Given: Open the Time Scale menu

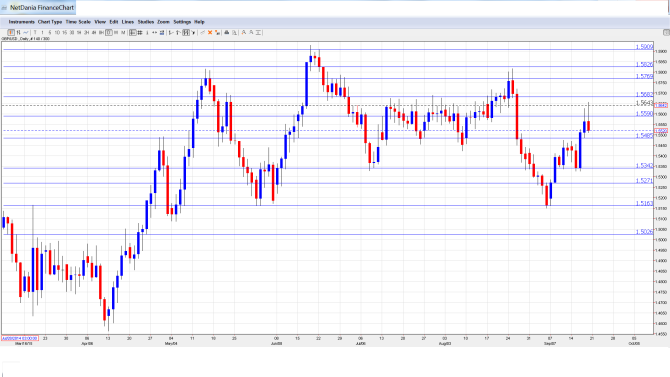Looking at the screenshot, I should [78, 22].
